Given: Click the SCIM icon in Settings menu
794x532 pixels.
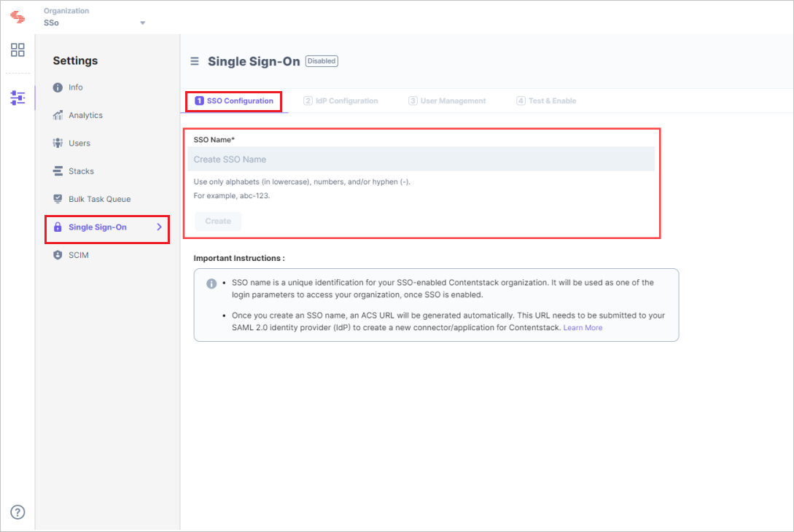Looking at the screenshot, I should point(58,254).
